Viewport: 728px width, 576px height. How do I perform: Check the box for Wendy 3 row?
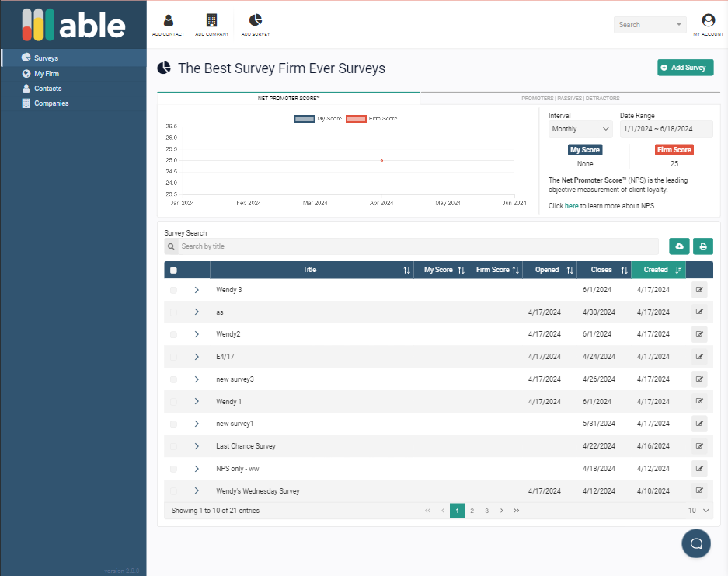coord(173,290)
